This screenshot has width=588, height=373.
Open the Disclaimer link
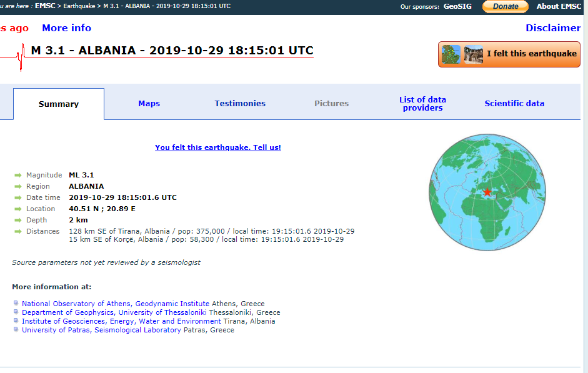click(552, 28)
